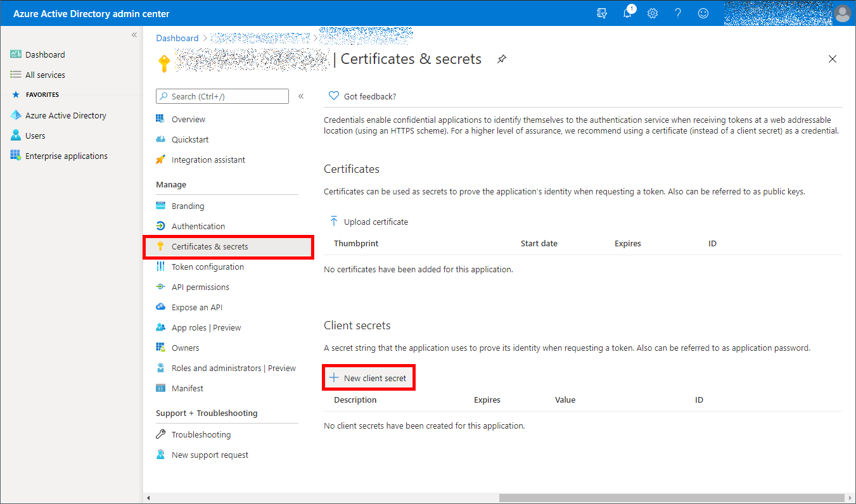This screenshot has height=504, width=856.
Task: Click the Thumbnail column header
Action: (356, 243)
